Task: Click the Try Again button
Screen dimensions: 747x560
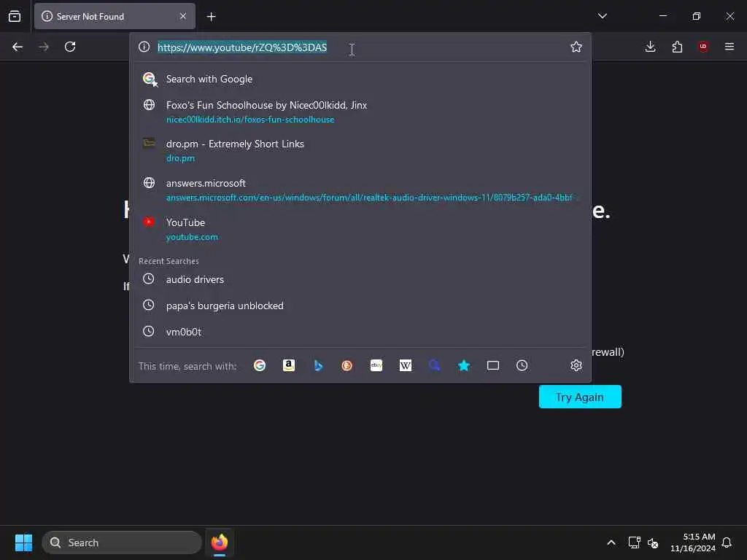Action: [x=580, y=397]
